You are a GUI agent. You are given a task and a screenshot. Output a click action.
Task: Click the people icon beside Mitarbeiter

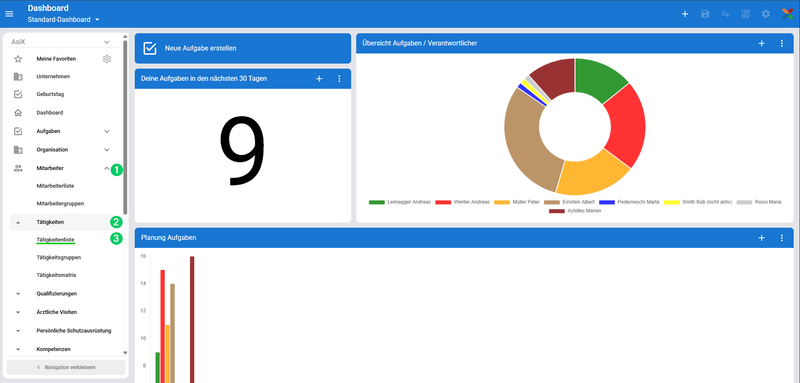point(18,168)
